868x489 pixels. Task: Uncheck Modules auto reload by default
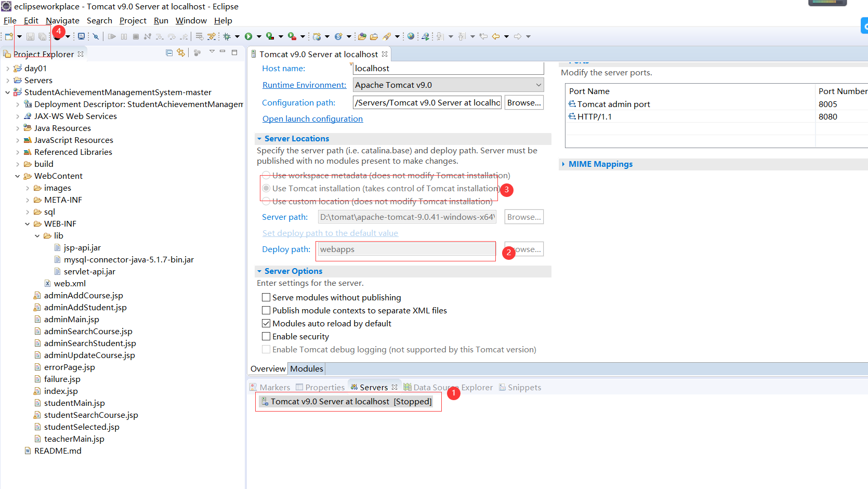pyautogui.click(x=266, y=324)
